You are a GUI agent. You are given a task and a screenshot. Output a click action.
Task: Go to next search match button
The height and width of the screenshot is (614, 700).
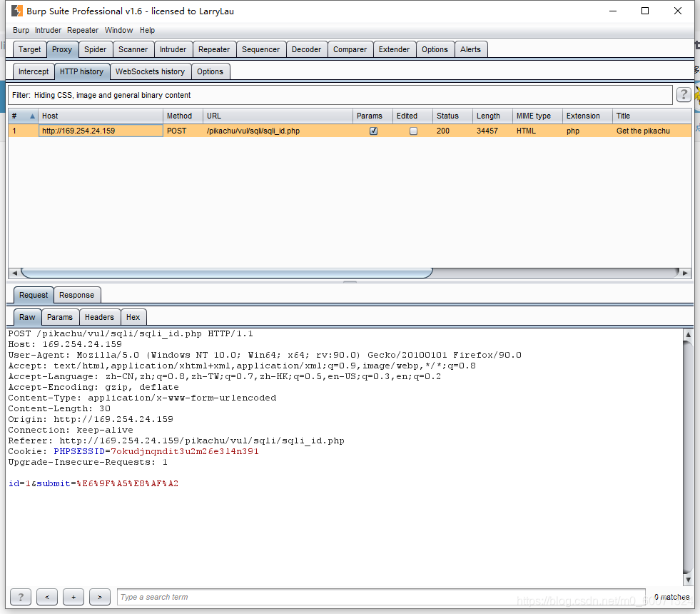pos(100,597)
